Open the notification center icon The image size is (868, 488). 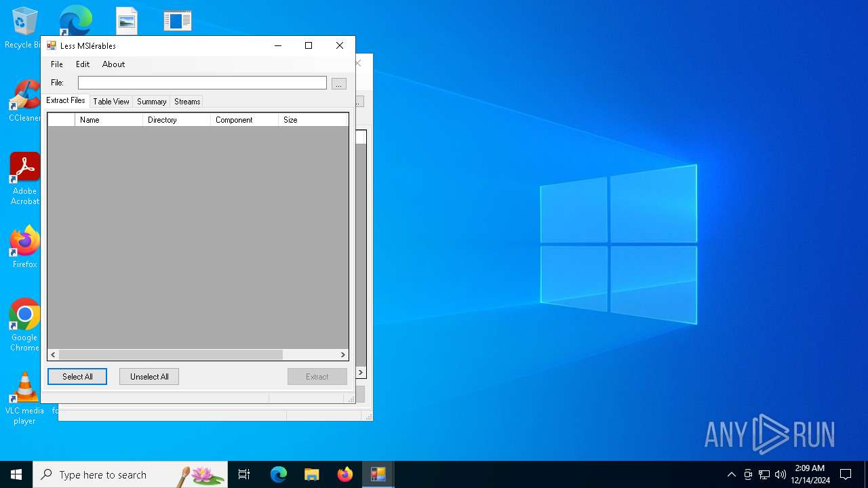(846, 474)
